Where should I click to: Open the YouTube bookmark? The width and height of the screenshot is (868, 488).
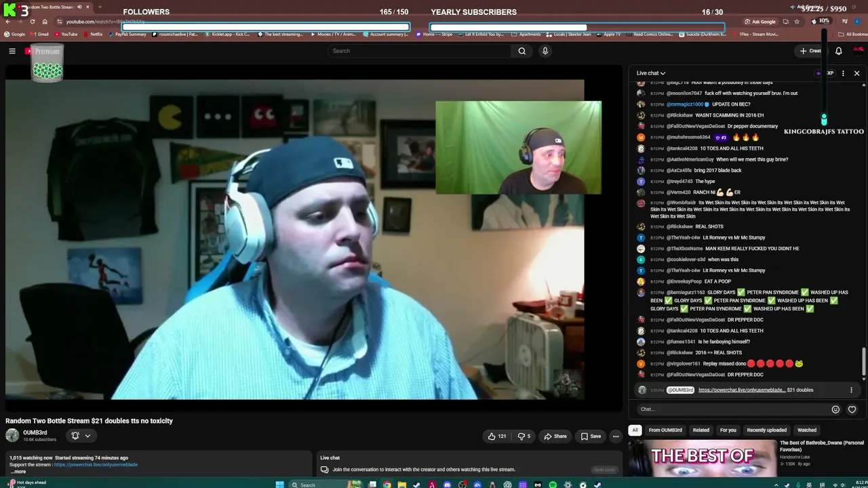pyautogui.click(x=66, y=34)
